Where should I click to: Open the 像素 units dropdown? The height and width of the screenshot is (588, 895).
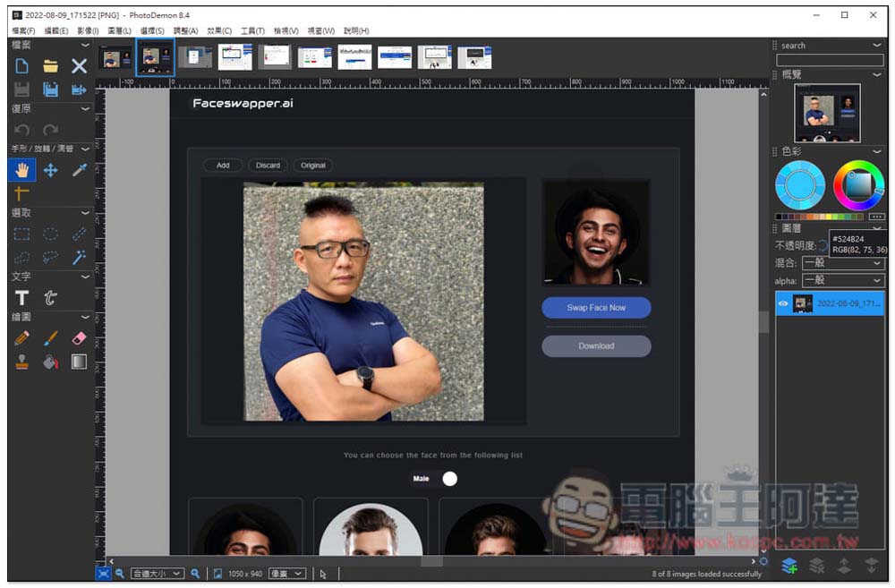[x=287, y=573]
